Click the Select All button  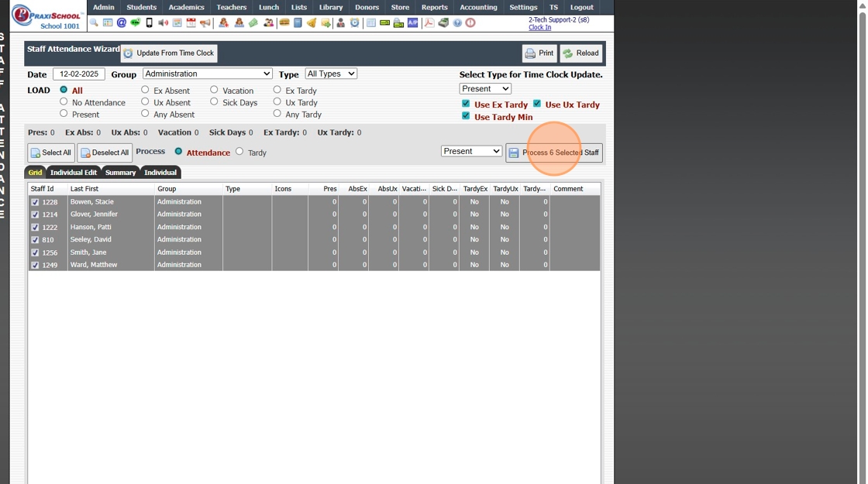point(50,153)
